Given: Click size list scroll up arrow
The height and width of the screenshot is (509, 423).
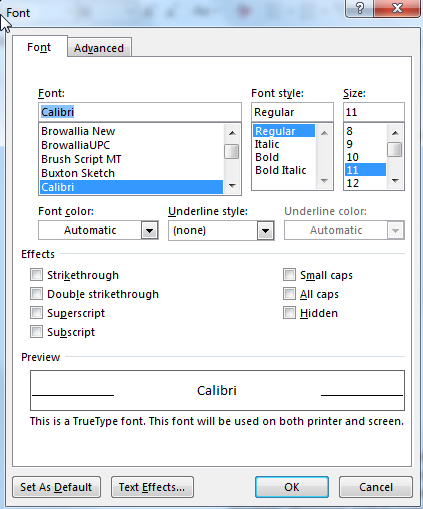Looking at the screenshot, I should click(395, 133).
